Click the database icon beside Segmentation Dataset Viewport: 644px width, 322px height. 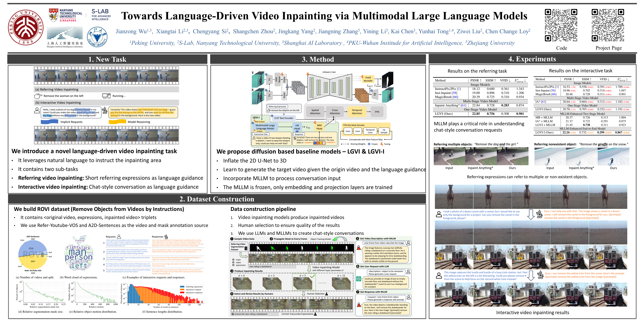click(246, 248)
